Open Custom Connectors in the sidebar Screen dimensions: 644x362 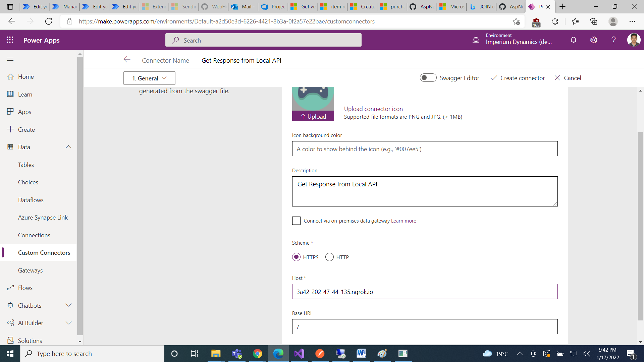click(x=44, y=252)
